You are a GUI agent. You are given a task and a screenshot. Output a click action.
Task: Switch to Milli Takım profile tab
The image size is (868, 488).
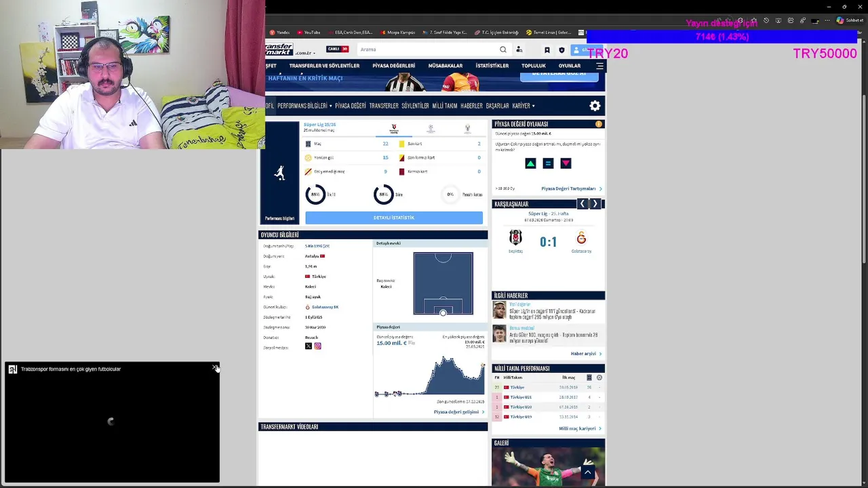tap(445, 106)
